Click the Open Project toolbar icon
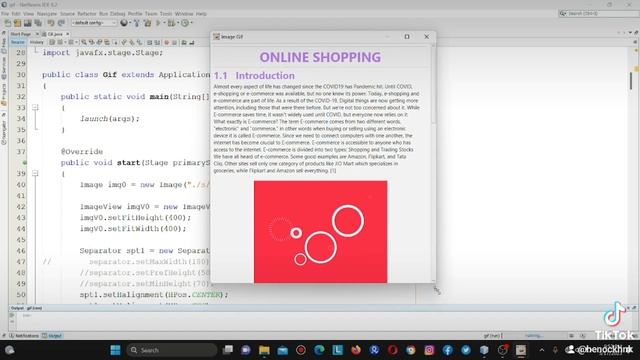Viewport: 640px width, 360px height. click(x=28, y=23)
